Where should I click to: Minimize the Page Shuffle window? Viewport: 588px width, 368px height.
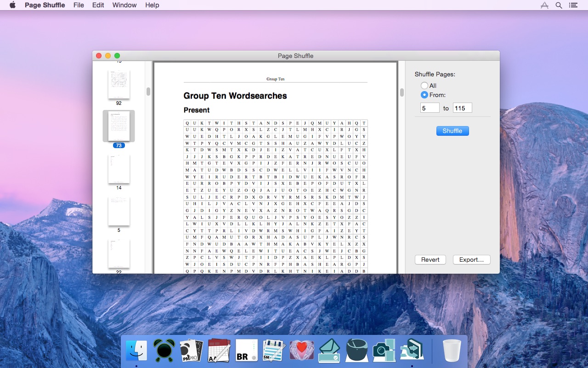point(108,56)
